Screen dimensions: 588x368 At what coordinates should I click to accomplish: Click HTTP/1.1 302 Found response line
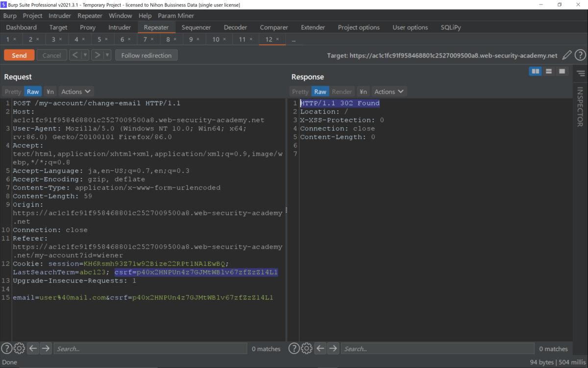coord(340,103)
